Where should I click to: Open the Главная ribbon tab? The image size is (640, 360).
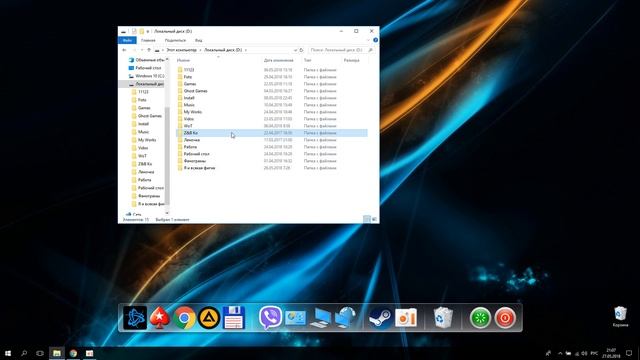pos(148,40)
